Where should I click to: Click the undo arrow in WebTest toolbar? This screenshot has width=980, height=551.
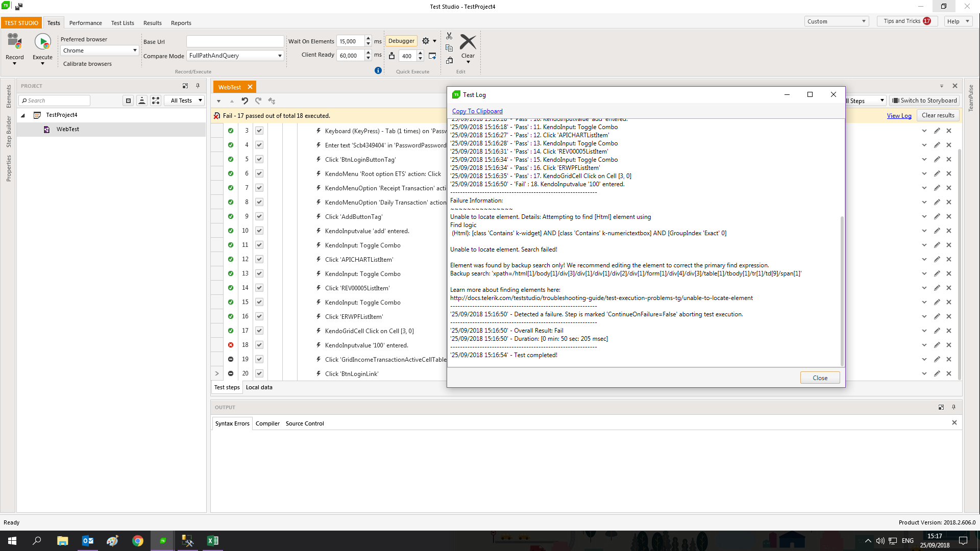pos(245,101)
